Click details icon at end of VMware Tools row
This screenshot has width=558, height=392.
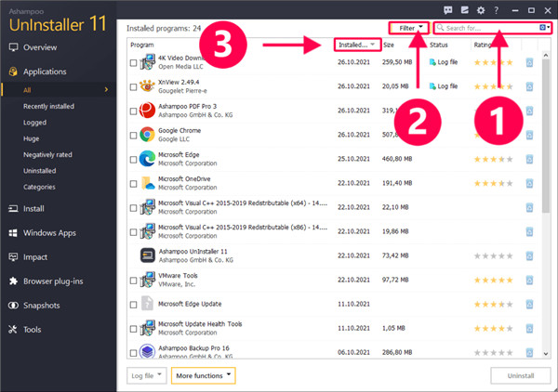(529, 280)
